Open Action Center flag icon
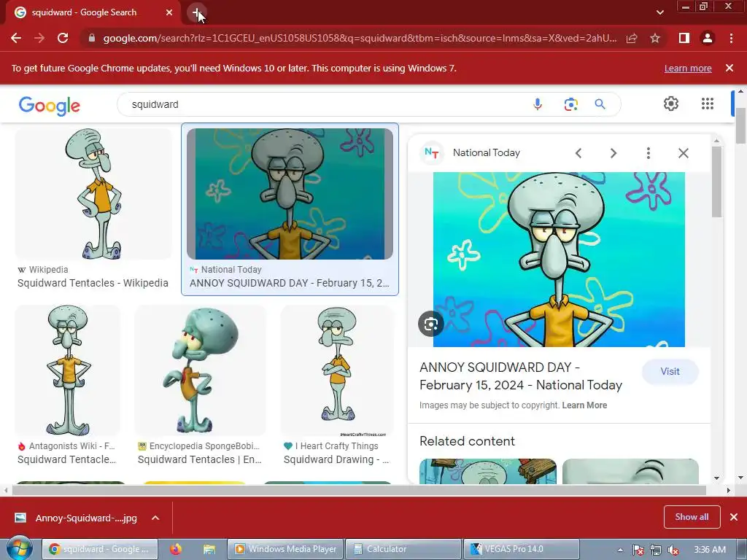The height and width of the screenshot is (560, 747). click(x=638, y=550)
